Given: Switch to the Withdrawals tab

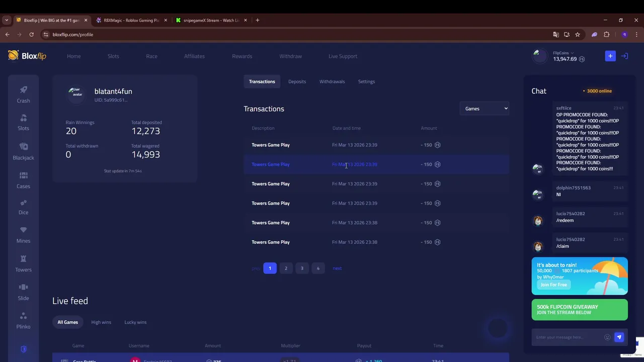Looking at the screenshot, I should click(332, 81).
